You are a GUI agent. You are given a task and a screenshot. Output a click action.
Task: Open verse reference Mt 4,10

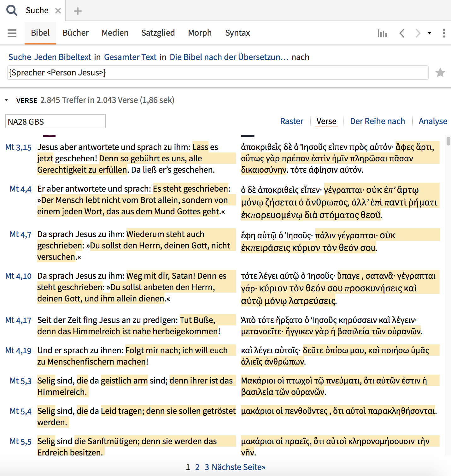[18, 276]
